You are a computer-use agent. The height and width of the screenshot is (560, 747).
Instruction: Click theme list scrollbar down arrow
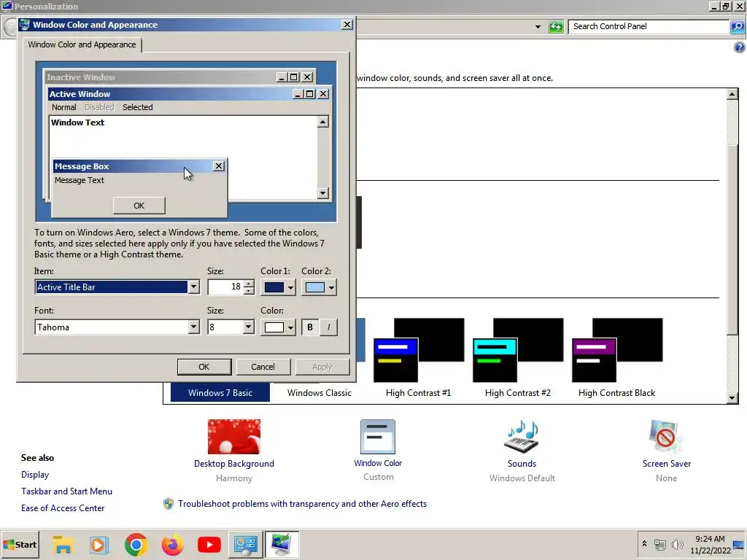coord(732,397)
